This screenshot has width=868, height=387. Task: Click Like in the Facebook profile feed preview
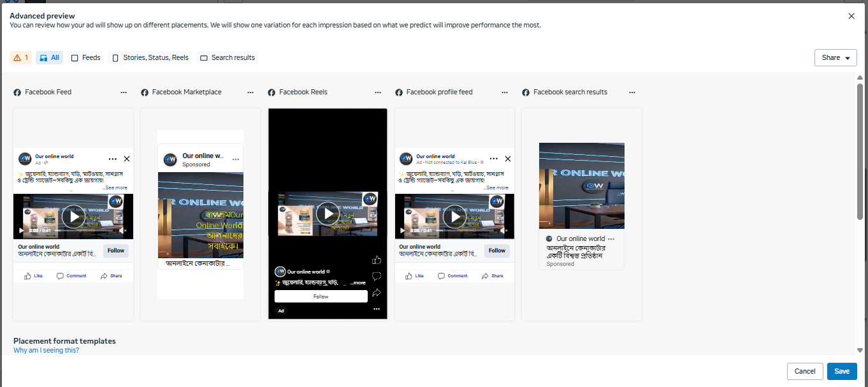(414, 276)
